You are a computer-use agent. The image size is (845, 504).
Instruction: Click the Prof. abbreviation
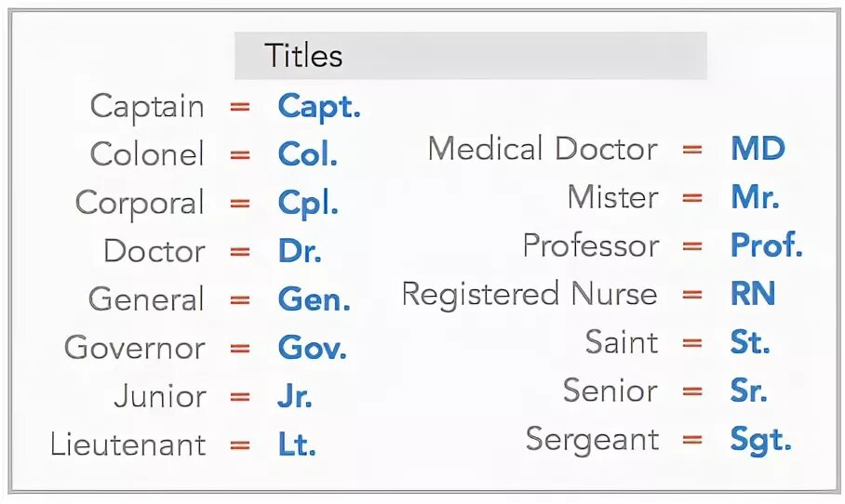(x=766, y=245)
